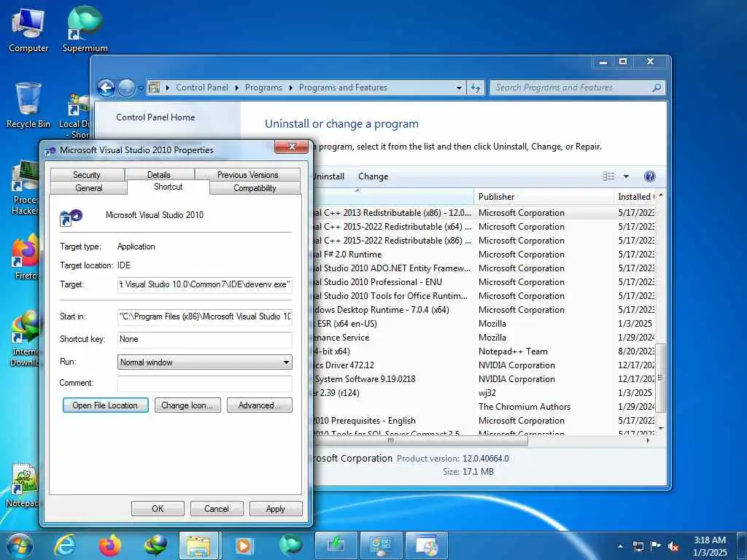Change the view layout icon in Programs and Features
747x560 pixels.
click(x=609, y=176)
